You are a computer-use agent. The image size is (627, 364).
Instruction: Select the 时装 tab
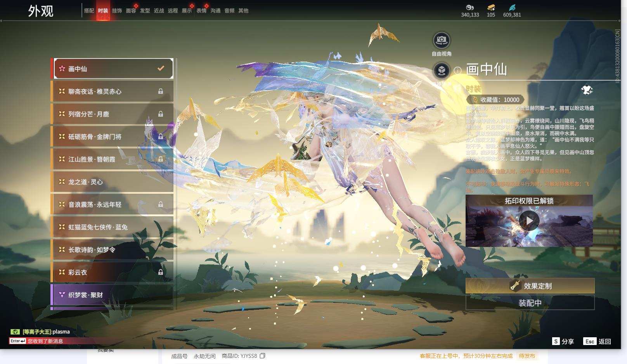click(x=103, y=11)
